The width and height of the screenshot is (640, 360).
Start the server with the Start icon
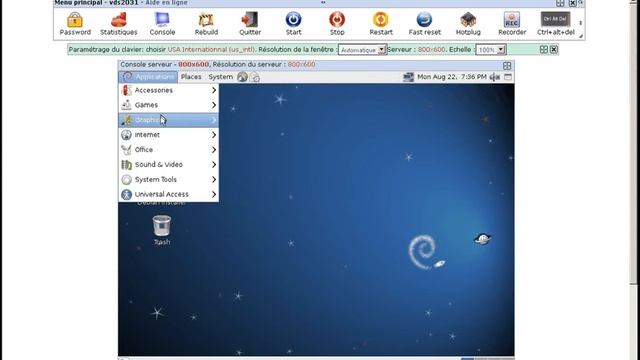pos(293,23)
